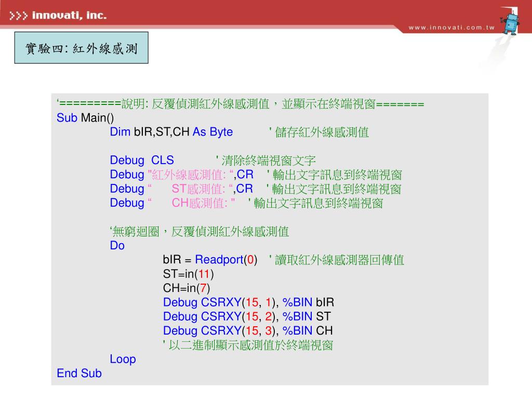Select the 'CH=in(7)' line

click(187, 288)
